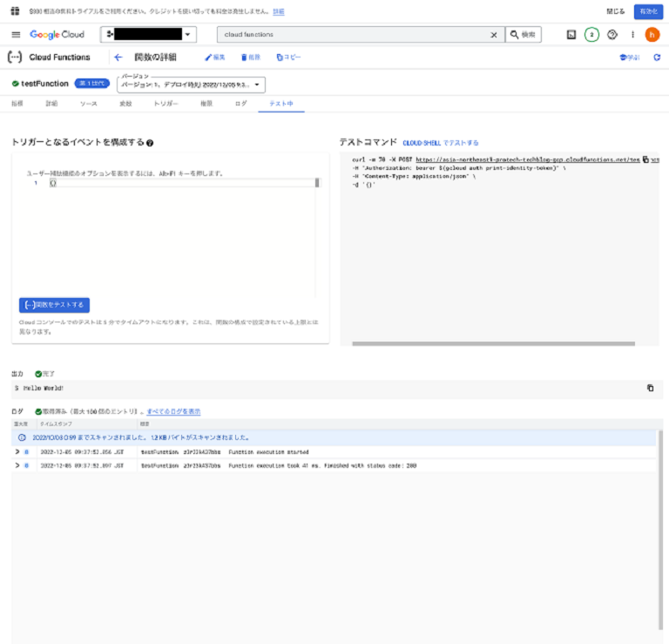Switch to the details tab
This screenshot has height=644, width=669.
pyautogui.click(x=51, y=104)
